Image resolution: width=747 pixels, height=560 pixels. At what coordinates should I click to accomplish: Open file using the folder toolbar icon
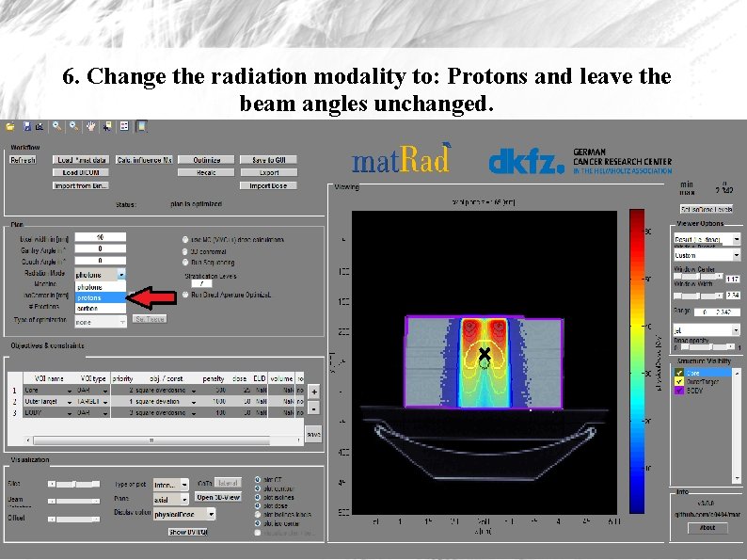tap(10, 127)
